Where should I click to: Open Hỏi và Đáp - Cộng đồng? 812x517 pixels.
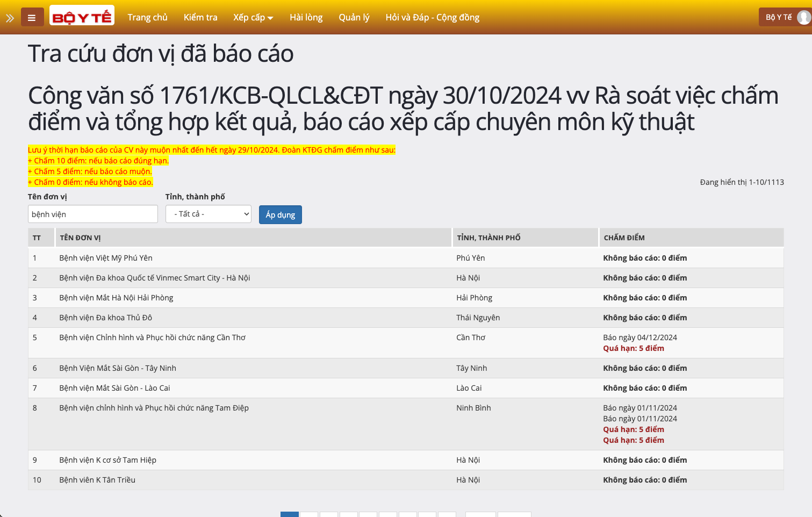click(432, 17)
